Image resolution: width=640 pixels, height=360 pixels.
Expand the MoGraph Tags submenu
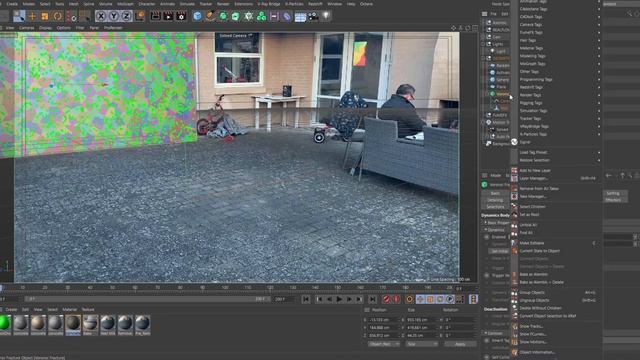[559, 64]
